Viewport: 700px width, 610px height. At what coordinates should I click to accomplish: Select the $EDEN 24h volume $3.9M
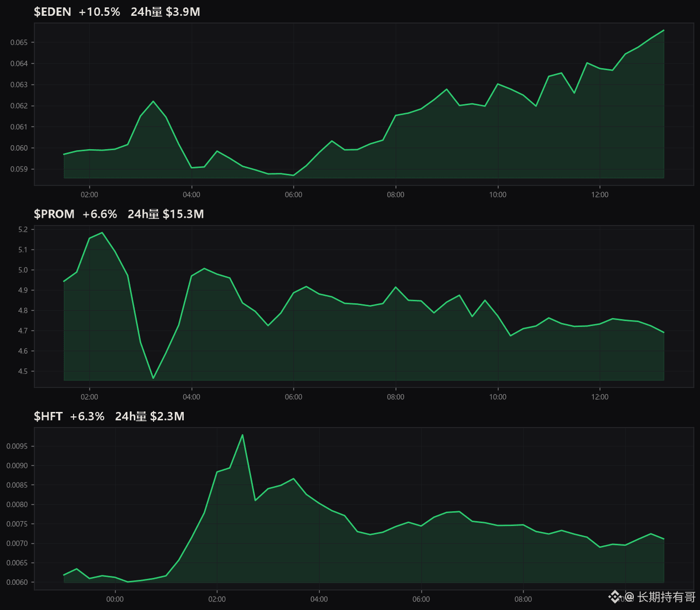tap(165, 12)
